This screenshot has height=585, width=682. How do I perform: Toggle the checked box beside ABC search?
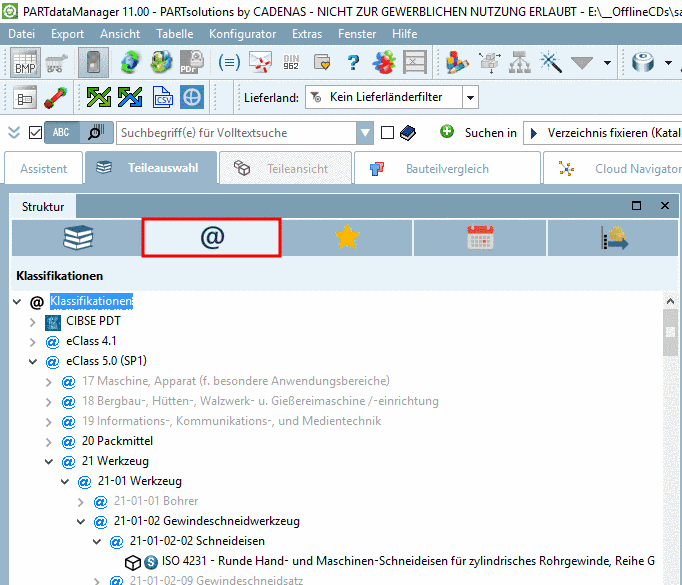(35, 133)
